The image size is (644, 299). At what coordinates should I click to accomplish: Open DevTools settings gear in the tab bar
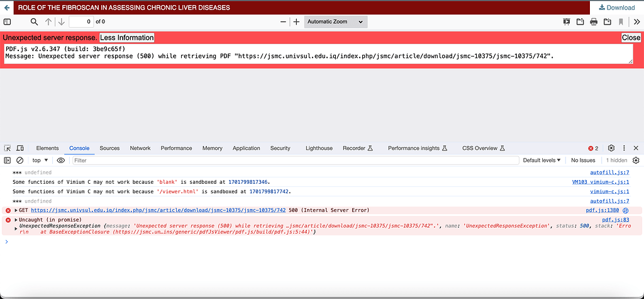[611, 148]
